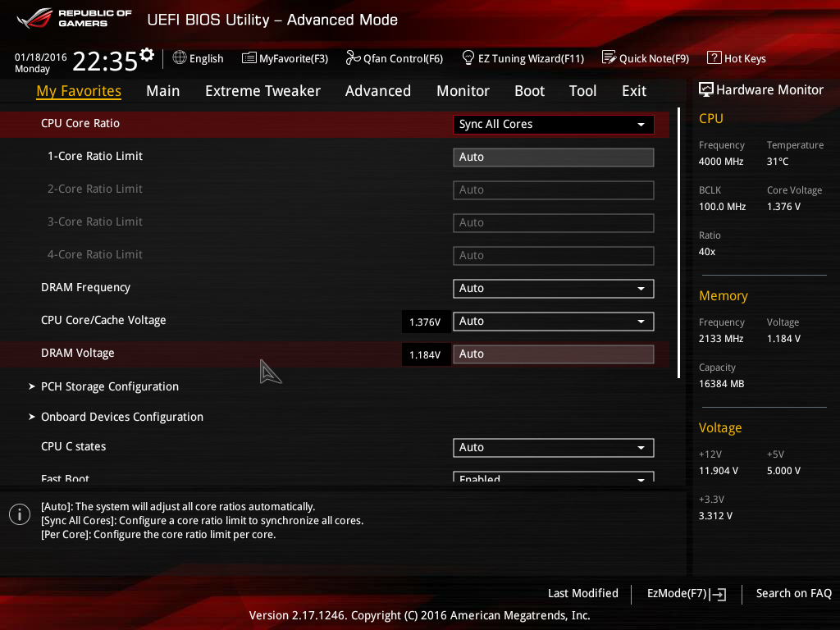Image resolution: width=840 pixels, height=630 pixels.
Task: Click the Quick Note pencil icon
Action: click(609, 57)
